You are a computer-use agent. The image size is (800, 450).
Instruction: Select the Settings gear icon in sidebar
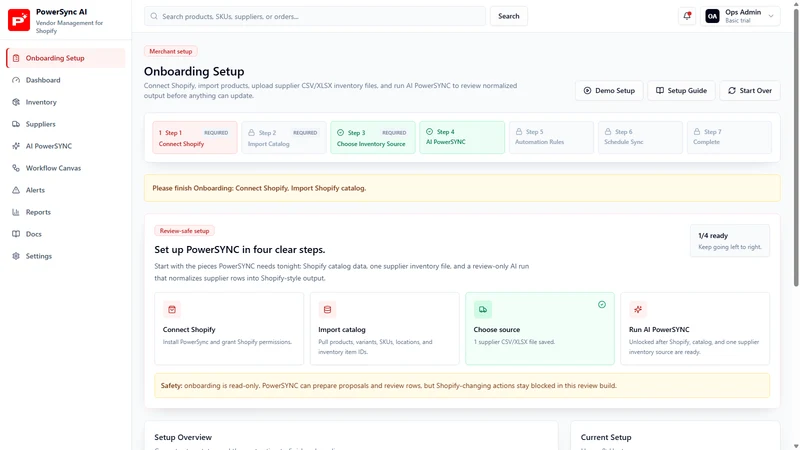[16, 256]
